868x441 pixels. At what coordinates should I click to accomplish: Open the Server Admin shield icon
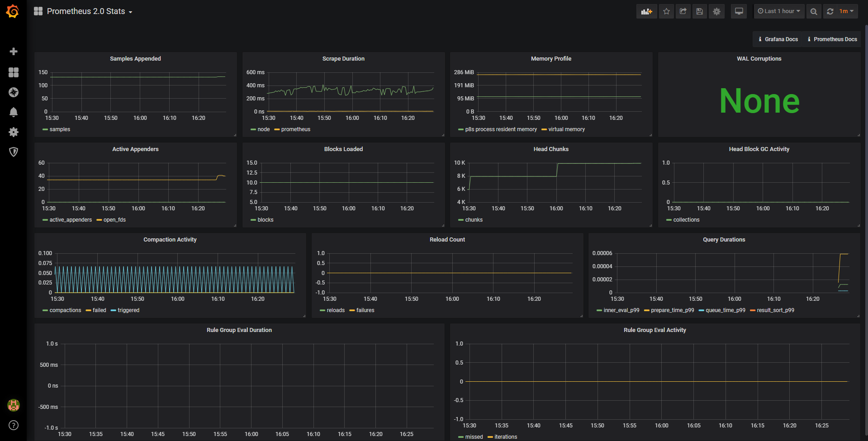[x=14, y=152]
